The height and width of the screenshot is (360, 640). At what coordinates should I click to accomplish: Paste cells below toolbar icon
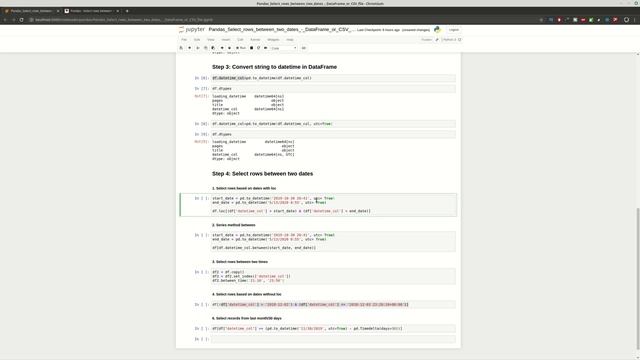tap(213, 48)
